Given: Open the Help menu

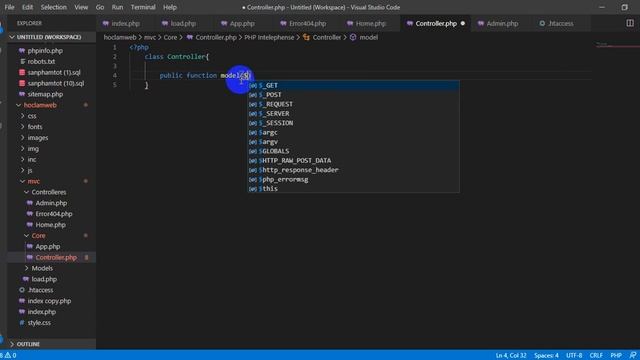Looking at the screenshot, I should 170,7.
